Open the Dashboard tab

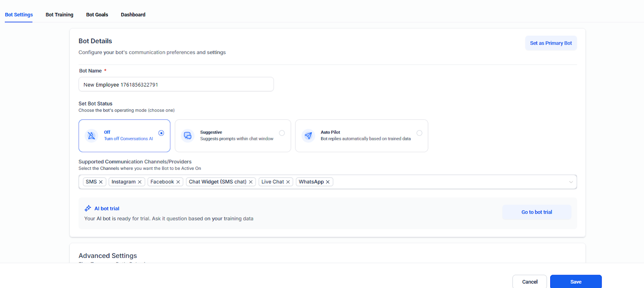click(x=133, y=15)
